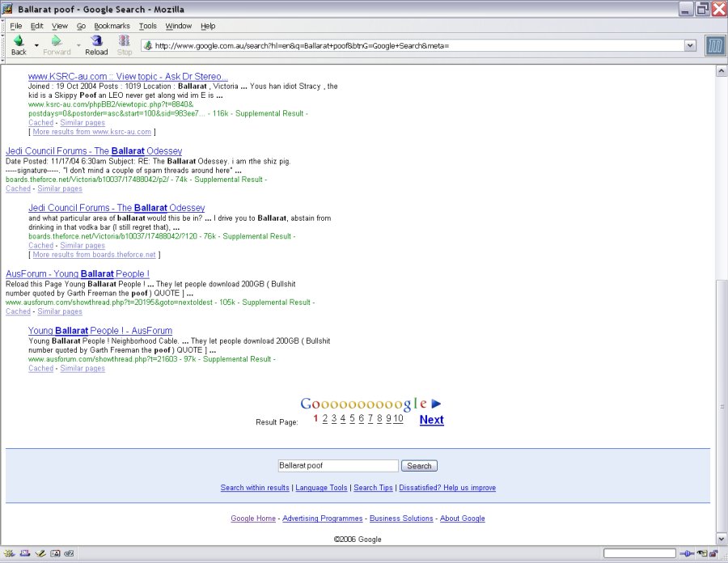Open Language Tools link
The image size is (728, 563).
(x=321, y=488)
